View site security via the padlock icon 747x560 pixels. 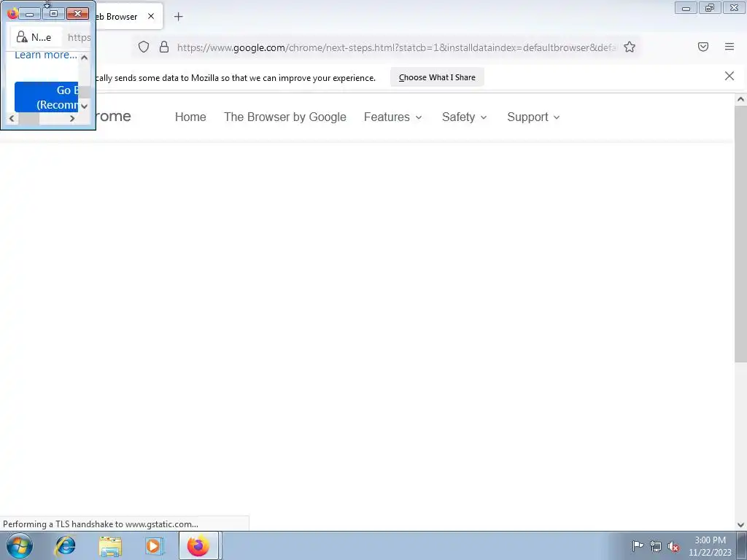164,47
